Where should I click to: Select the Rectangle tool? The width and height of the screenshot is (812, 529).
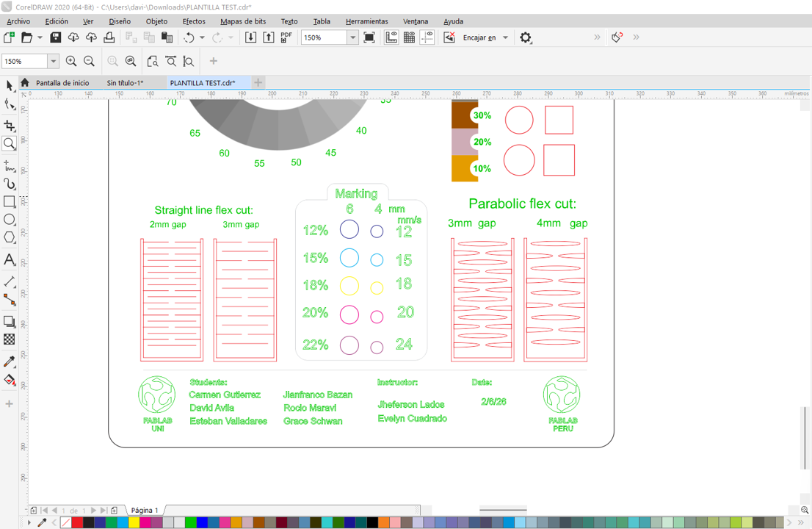click(10, 201)
